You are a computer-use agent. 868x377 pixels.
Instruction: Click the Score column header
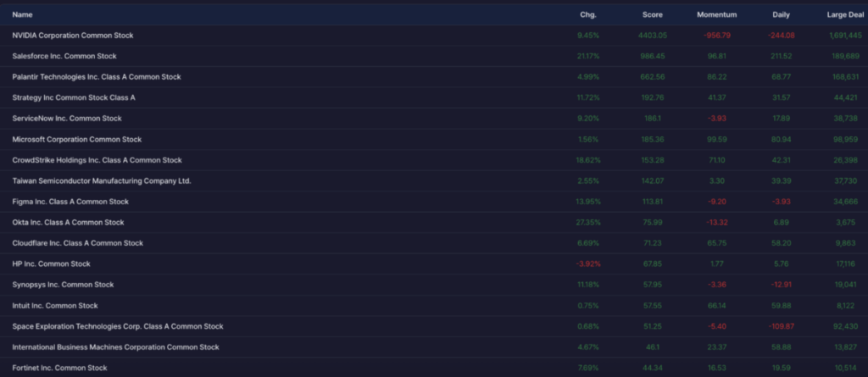652,15
